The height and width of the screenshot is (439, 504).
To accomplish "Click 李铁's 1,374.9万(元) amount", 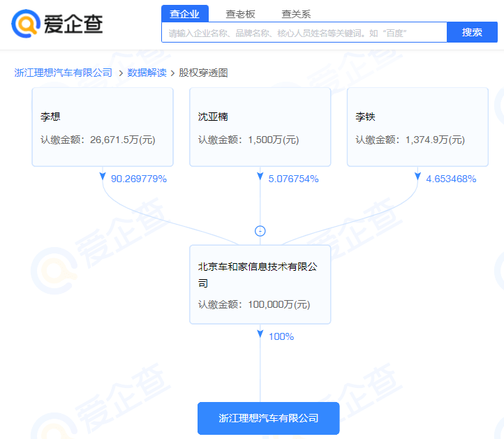I will pyautogui.click(x=435, y=140).
